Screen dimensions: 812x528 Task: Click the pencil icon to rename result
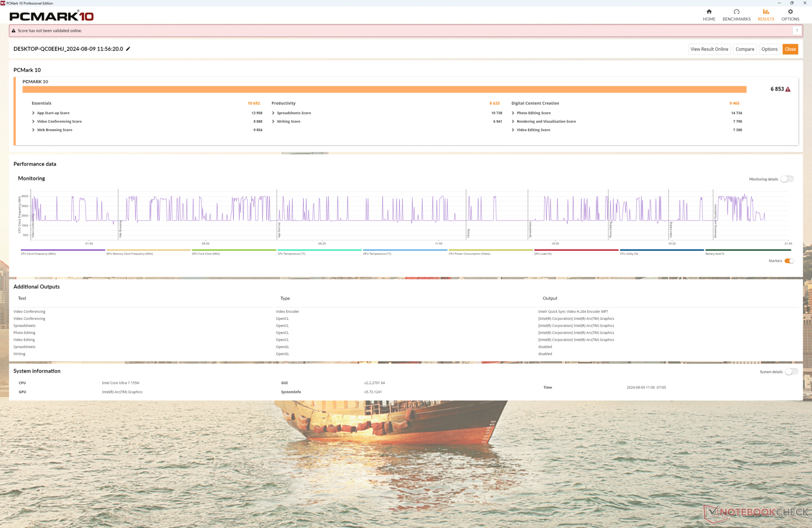point(128,49)
